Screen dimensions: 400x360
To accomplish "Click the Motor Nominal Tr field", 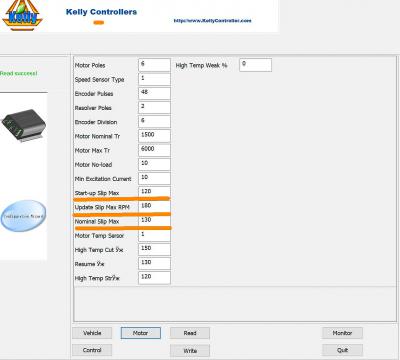I will click(154, 136).
